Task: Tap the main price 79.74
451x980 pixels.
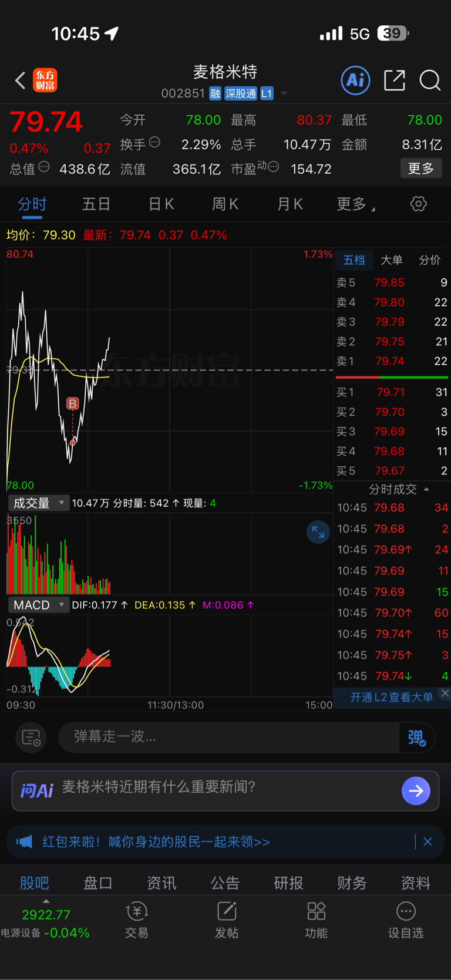Action: point(46,122)
